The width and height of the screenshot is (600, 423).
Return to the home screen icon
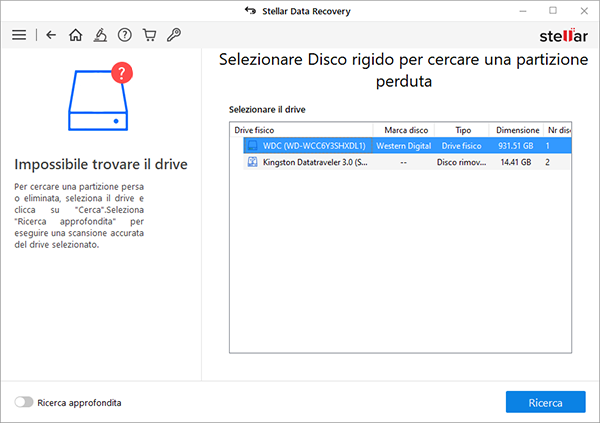coord(75,35)
